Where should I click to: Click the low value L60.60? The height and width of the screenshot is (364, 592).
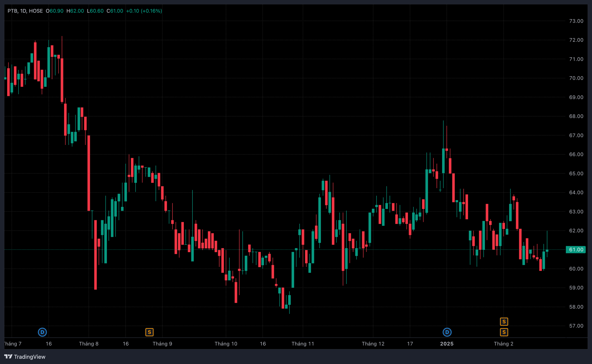point(95,11)
